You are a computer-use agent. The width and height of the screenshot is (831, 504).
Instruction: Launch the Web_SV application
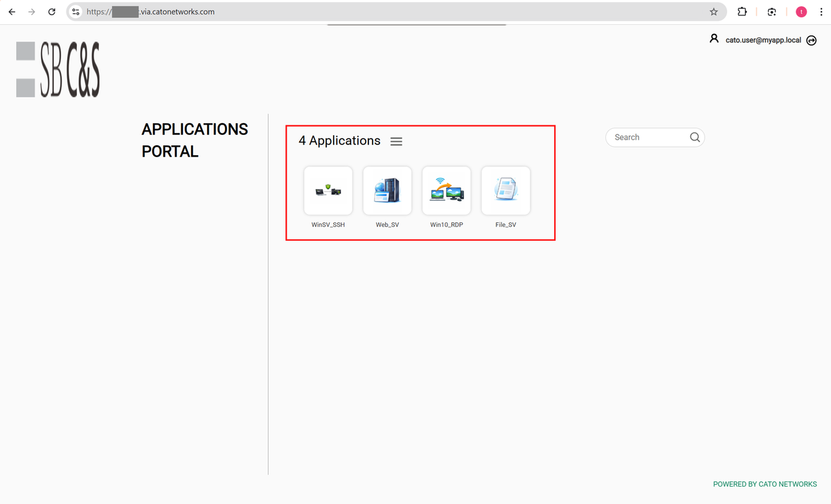coord(387,190)
